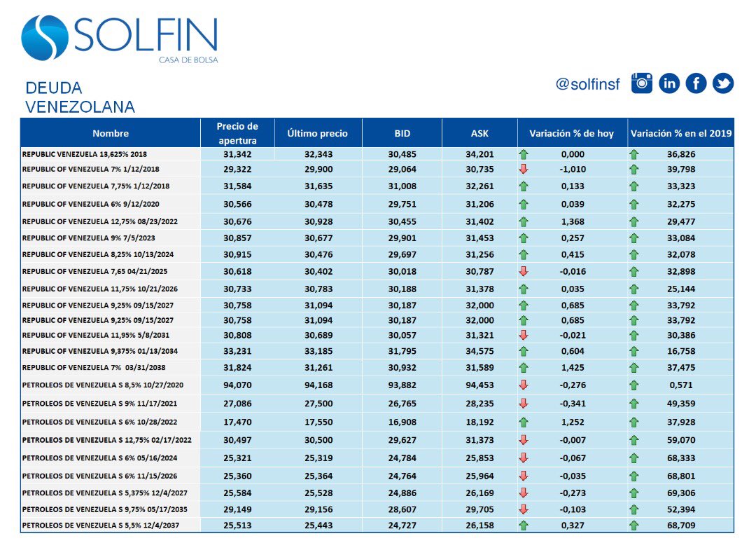756x550 pixels.
Task: Click the Solfin Casa de Bolsa logo
Action: (120, 39)
